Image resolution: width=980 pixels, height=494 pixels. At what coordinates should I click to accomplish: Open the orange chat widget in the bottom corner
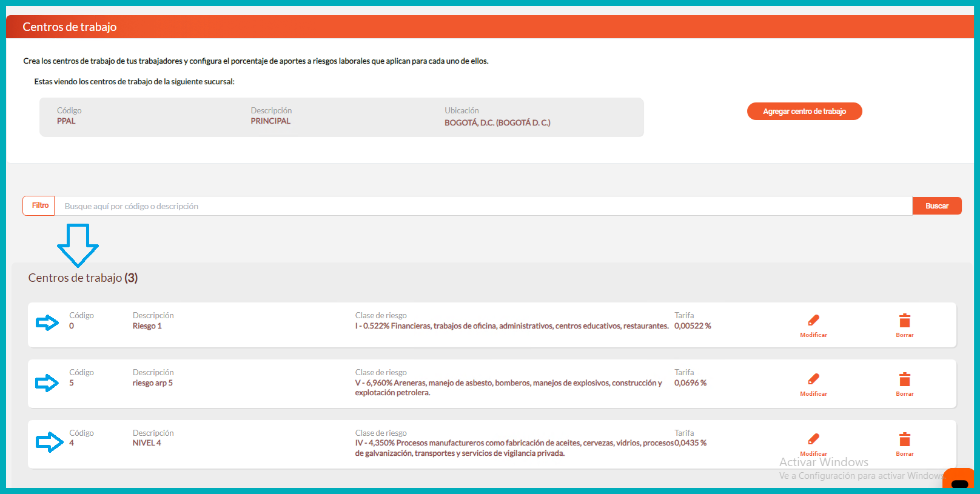pyautogui.click(x=959, y=479)
